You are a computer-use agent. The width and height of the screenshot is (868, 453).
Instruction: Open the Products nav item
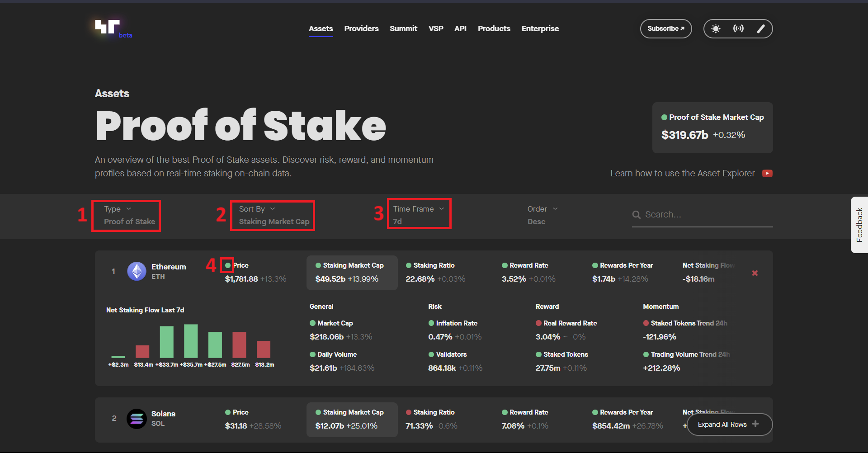click(x=494, y=28)
